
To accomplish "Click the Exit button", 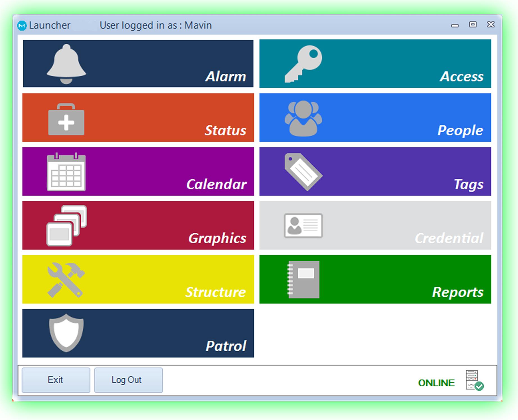I will click(55, 380).
